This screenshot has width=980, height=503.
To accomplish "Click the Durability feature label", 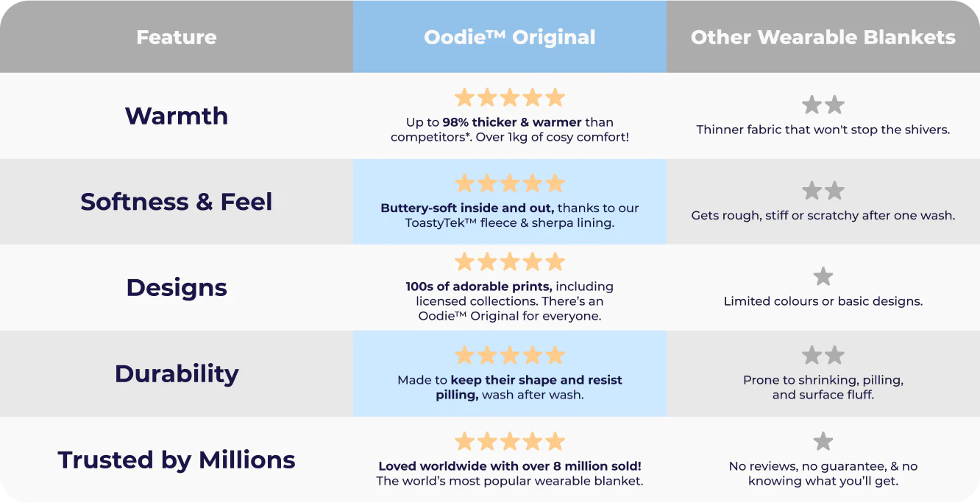I will pyautogui.click(x=177, y=373).
